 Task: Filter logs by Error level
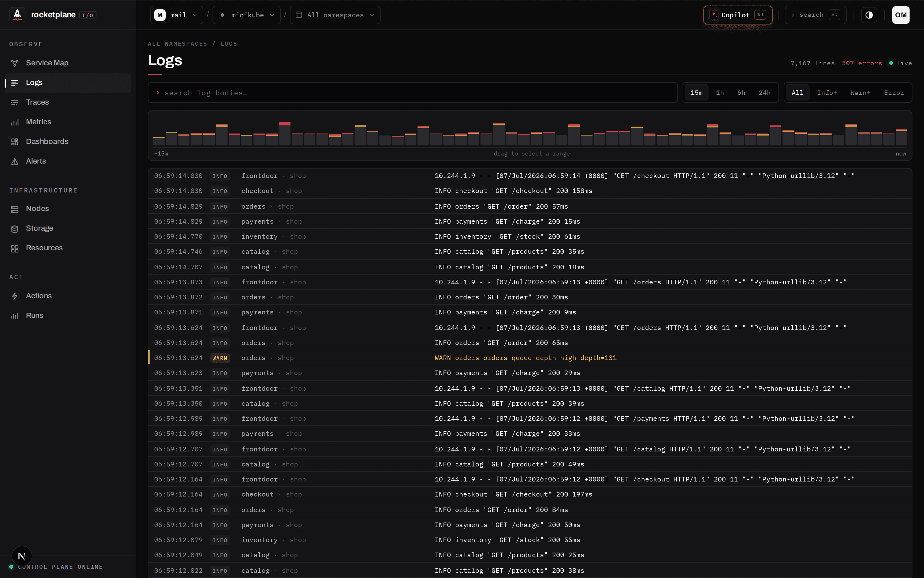point(894,92)
